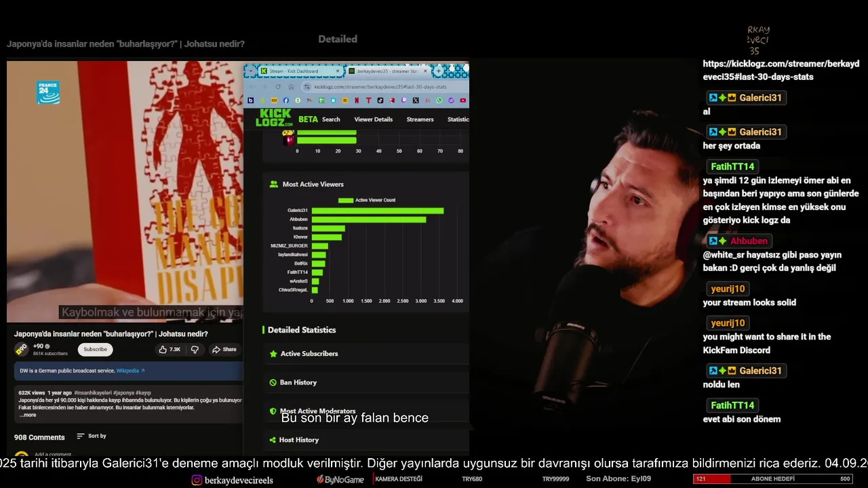Screen dimensions: 868x488
Task: Close the Stream - Kick Dashboard tab
Action: tap(338, 71)
